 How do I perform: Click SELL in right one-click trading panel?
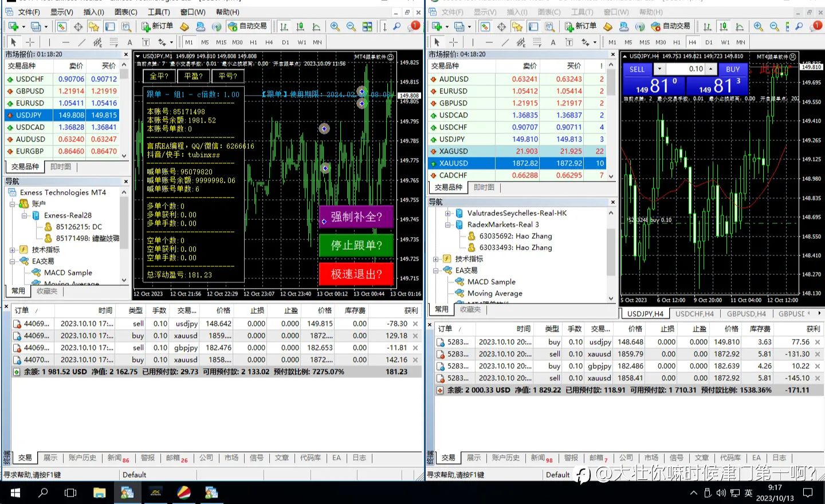pyautogui.click(x=637, y=69)
